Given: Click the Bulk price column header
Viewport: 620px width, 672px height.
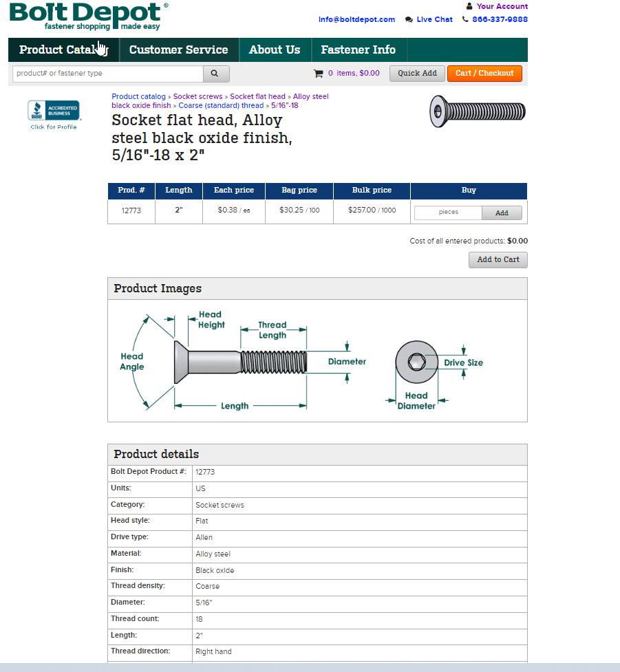Looking at the screenshot, I should [x=372, y=191].
